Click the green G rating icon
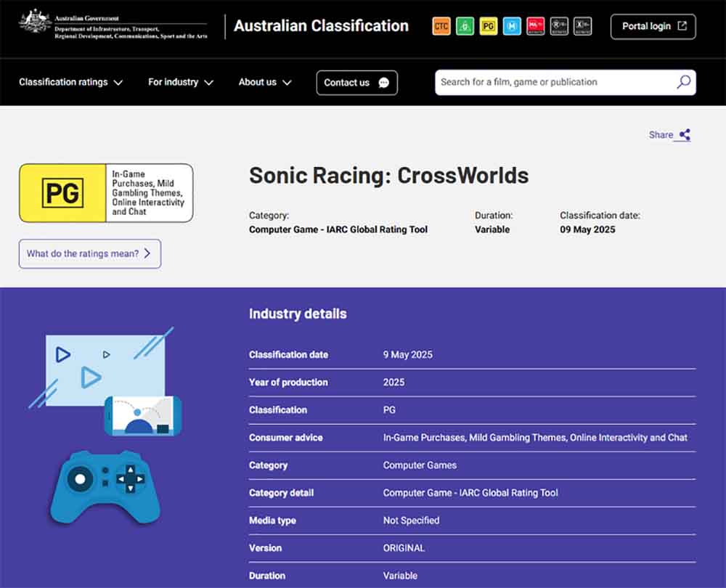The width and height of the screenshot is (726, 588). 465,26
